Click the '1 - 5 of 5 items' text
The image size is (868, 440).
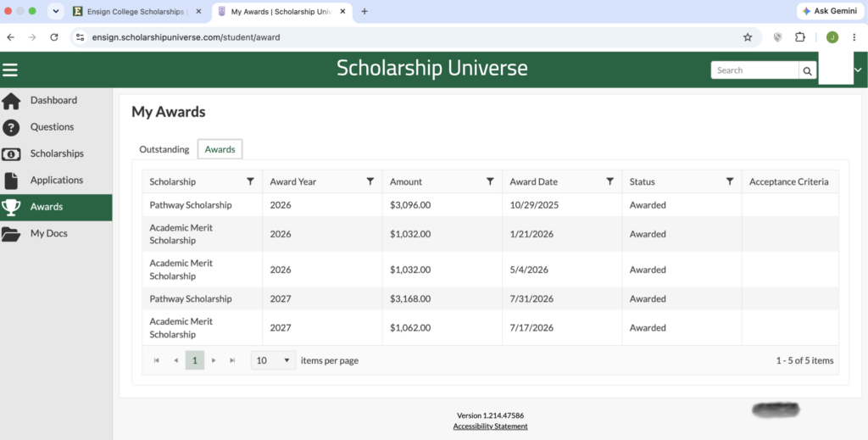click(x=804, y=360)
